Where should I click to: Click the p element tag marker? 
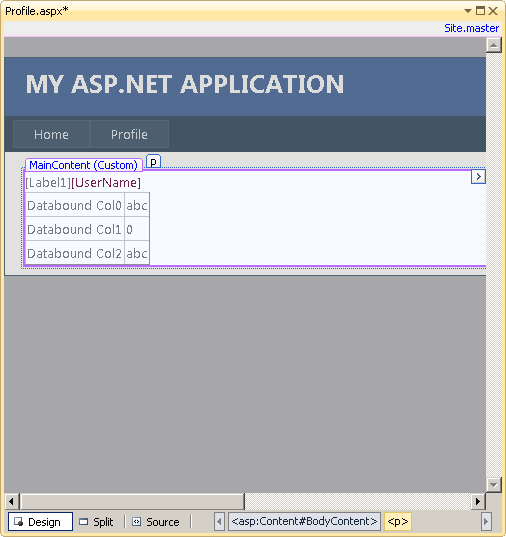153,161
